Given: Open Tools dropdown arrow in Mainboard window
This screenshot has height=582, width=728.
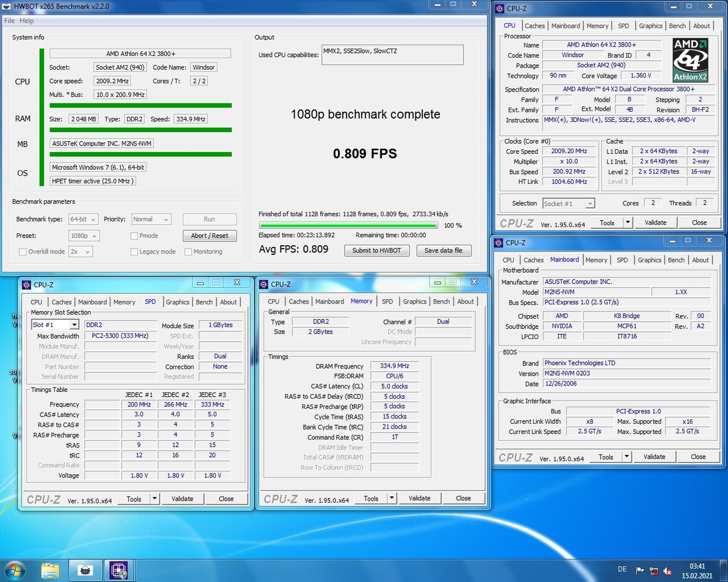Looking at the screenshot, I should [x=626, y=456].
